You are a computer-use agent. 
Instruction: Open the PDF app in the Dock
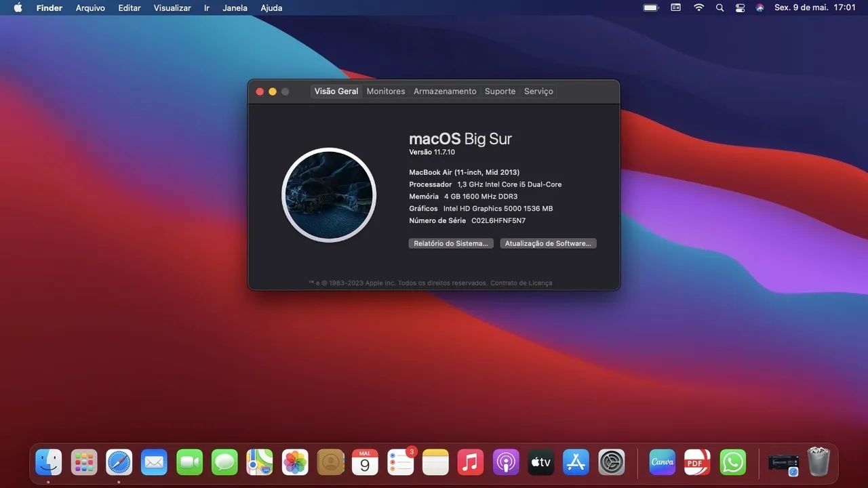click(697, 462)
